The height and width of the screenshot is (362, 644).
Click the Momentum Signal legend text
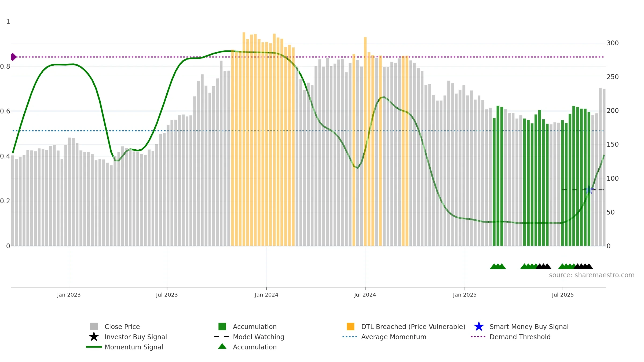[134, 347]
